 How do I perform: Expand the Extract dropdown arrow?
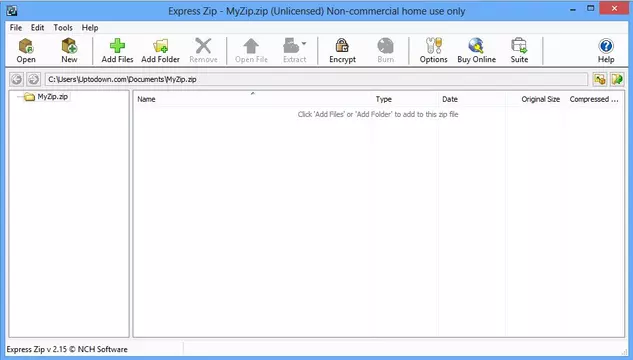click(304, 43)
